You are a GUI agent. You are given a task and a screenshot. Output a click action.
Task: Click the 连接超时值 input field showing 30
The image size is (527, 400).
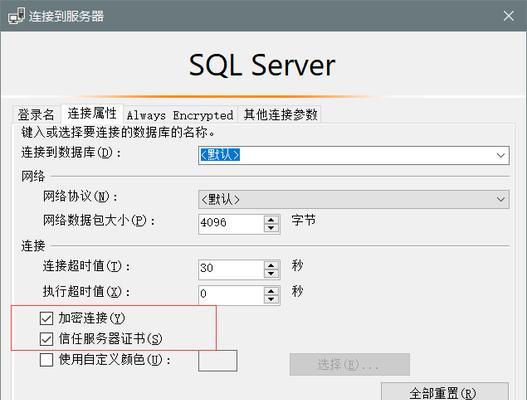pos(231,269)
